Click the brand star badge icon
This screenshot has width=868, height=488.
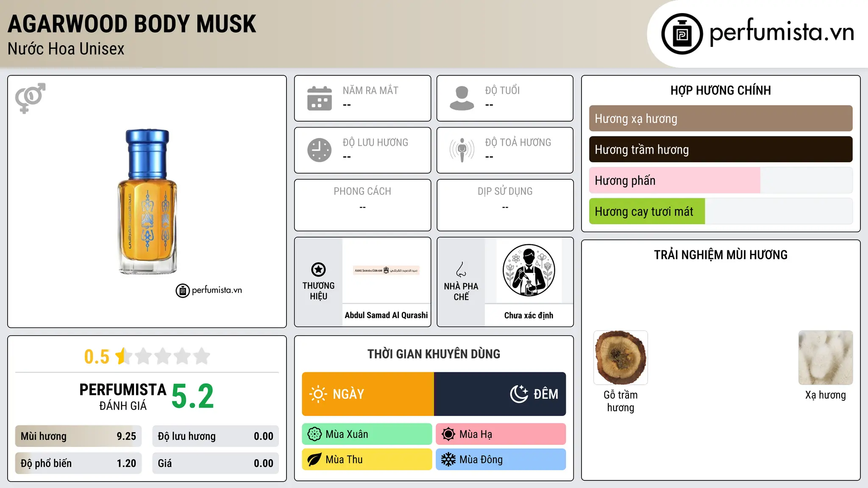coord(318,269)
